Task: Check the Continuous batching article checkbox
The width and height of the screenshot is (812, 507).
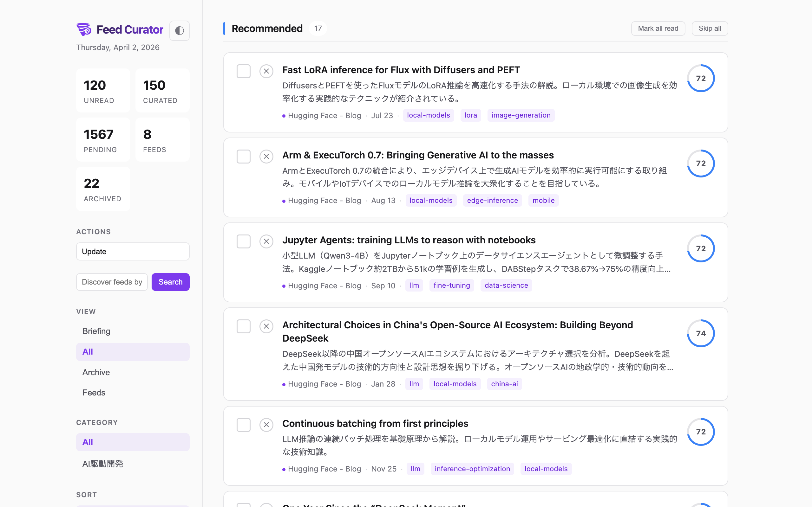Action: coord(243,425)
